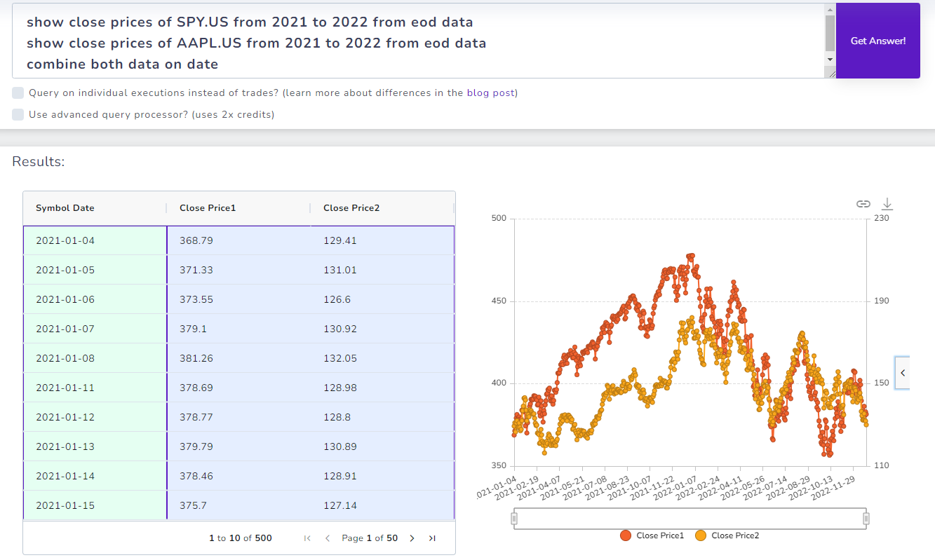Click the 378.77 price cell

tap(238, 417)
